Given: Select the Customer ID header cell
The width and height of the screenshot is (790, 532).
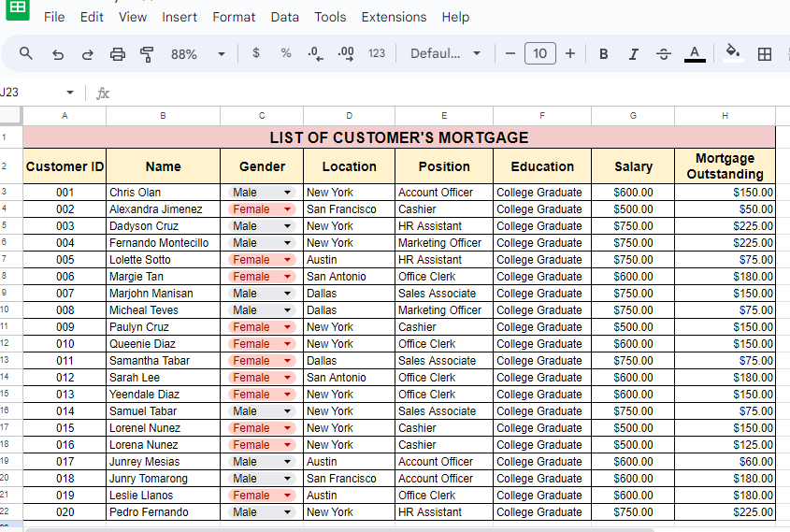Looking at the screenshot, I should [x=65, y=166].
